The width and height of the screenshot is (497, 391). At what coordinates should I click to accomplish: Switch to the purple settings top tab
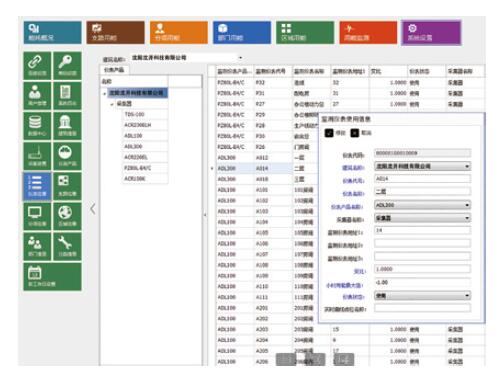431,32
